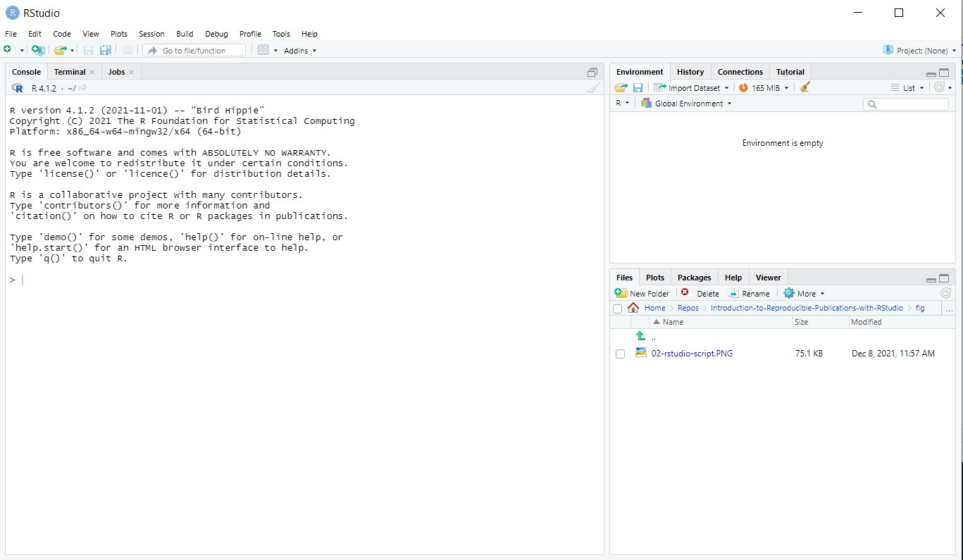Screen dimensions: 963x560
Task: Click the Go to file/function field
Action: tap(194, 51)
